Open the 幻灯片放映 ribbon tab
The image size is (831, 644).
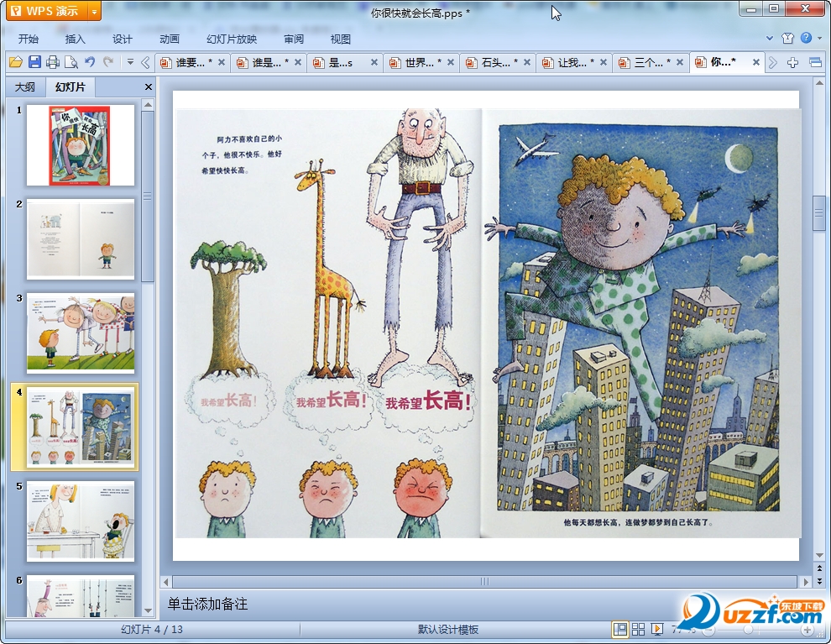coord(232,39)
